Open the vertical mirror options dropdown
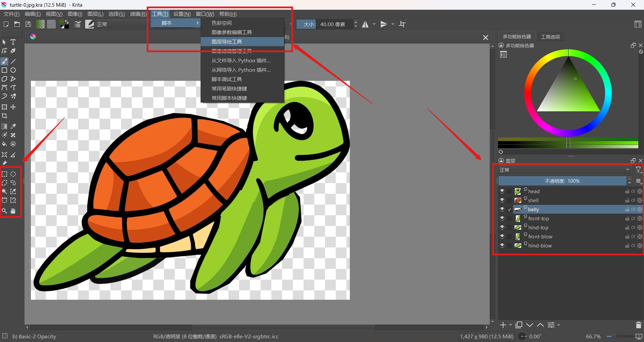 (393, 24)
